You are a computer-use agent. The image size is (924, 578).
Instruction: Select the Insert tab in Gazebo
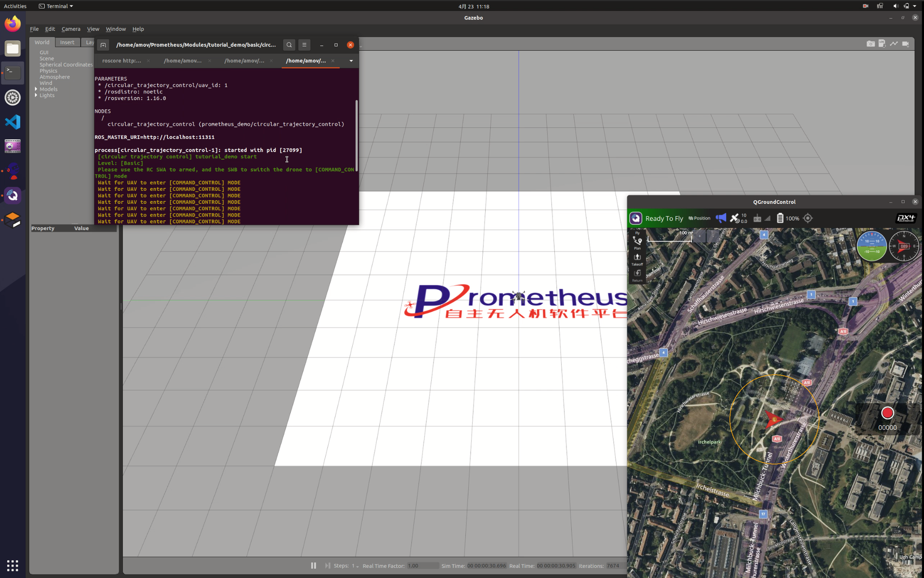click(x=67, y=42)
